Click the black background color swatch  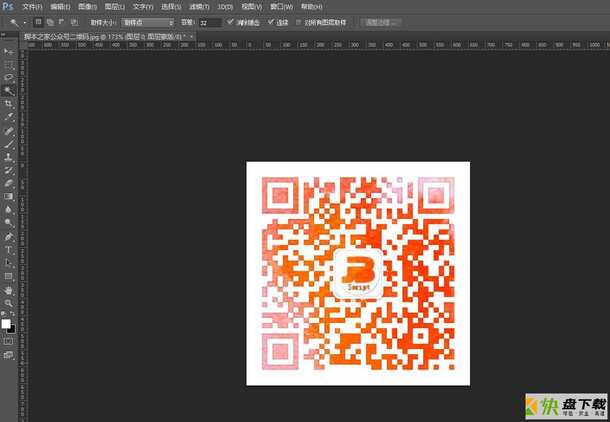[12, 329]
